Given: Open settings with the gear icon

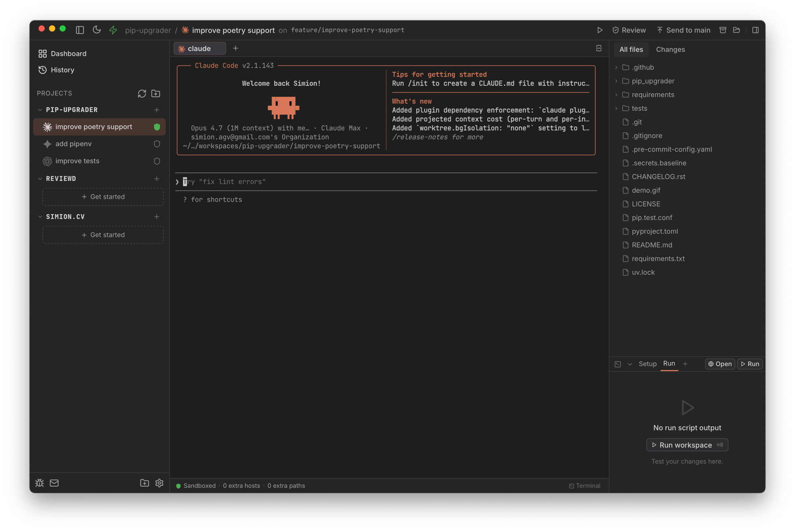Looking at the screenshot, I should (159, 483).
